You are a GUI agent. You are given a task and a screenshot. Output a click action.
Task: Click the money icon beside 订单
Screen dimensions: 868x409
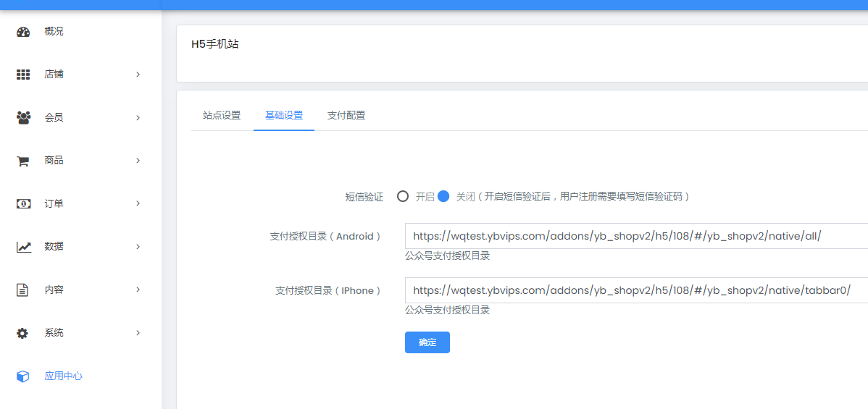23,203
